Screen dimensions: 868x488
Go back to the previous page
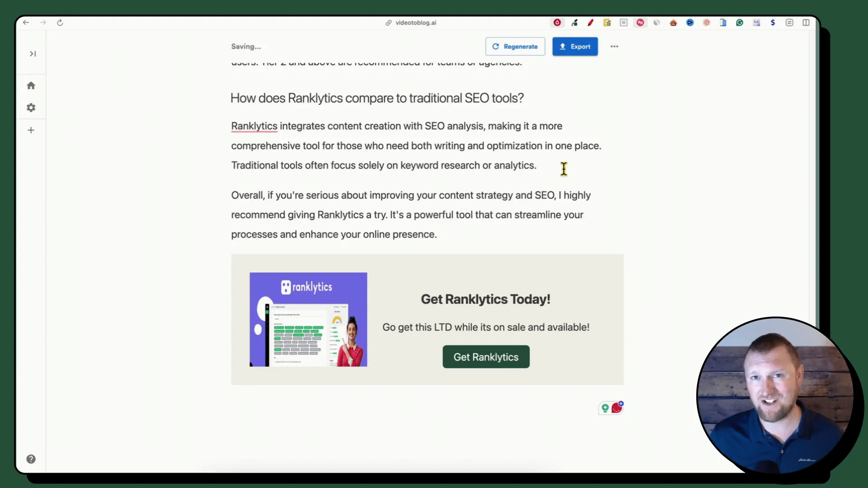click(26, 23)
